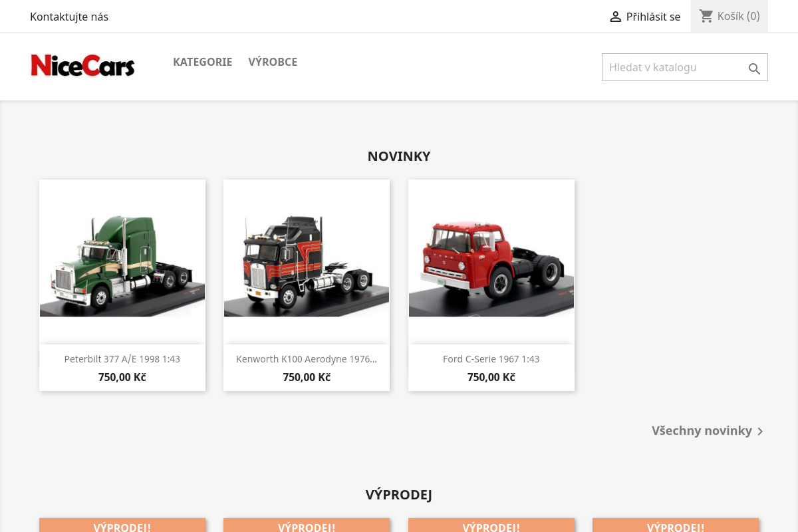The height and width of the screenshot is (532, 798).
Task: Open the Kenworth K100 Aerodyne 1976 product title
Action: pos(306,358)
